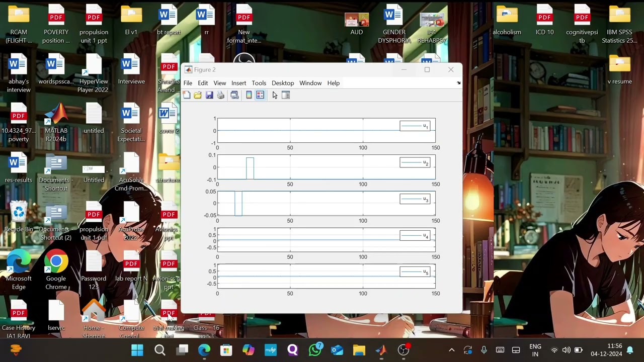The width and height of the screenshot is (644, 362).
Task: Select the res-results Word document
Action: (19, 168)
